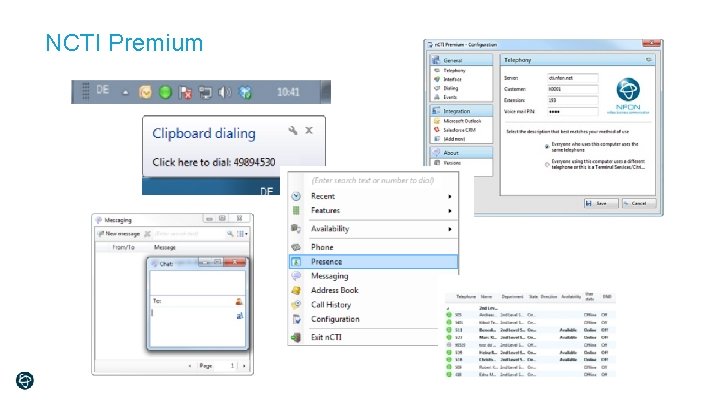This screenshot has height=405, width=720.
Task: Open the Recent submenu
Action: pos(373,196)
